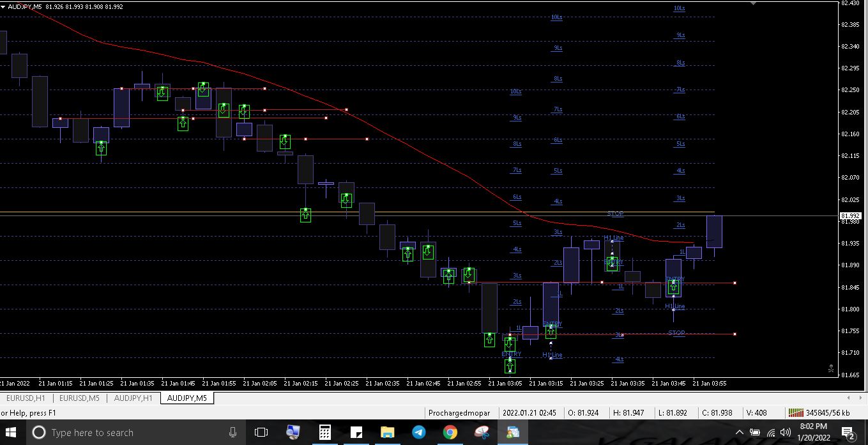Click 82.430 on the price scale
This screenshot has height=445, width=868.
851,3
